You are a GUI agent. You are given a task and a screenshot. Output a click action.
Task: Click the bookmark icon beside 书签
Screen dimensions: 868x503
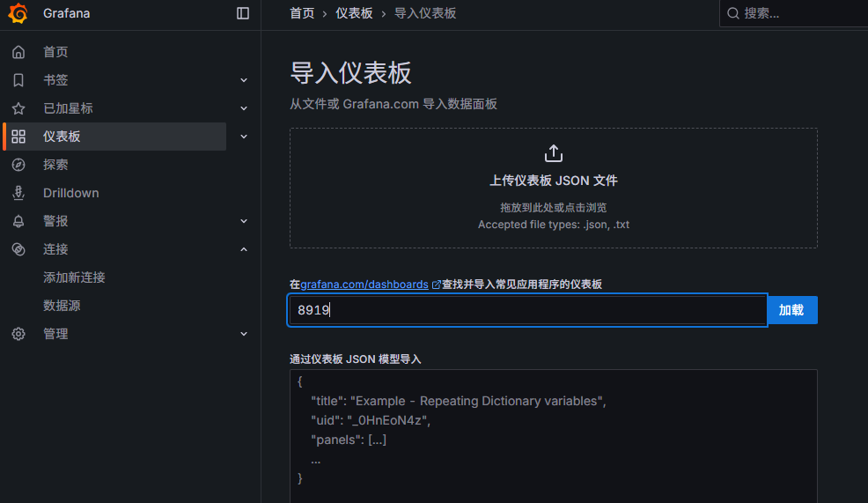pos(18,80)
